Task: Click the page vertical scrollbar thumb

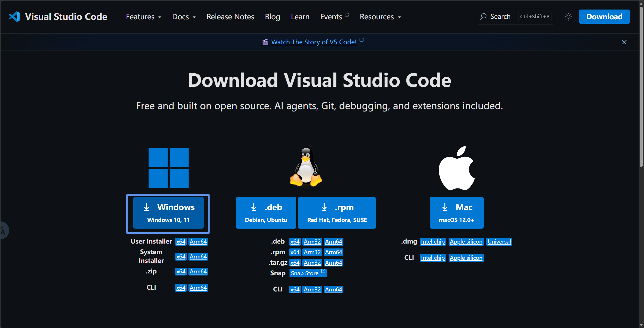Action: pyautogui.click(x=641, y=87)
